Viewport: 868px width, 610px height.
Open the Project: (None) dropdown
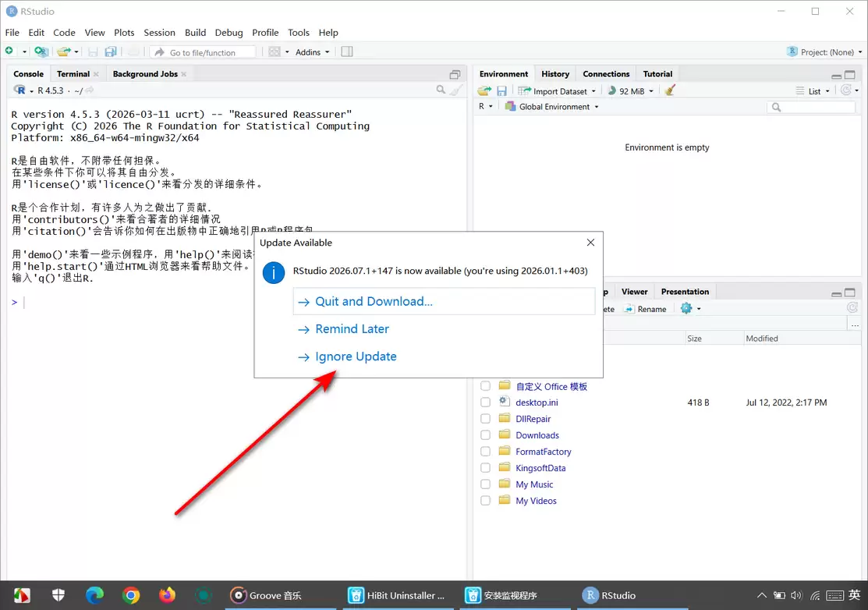(x=825, y=52)
